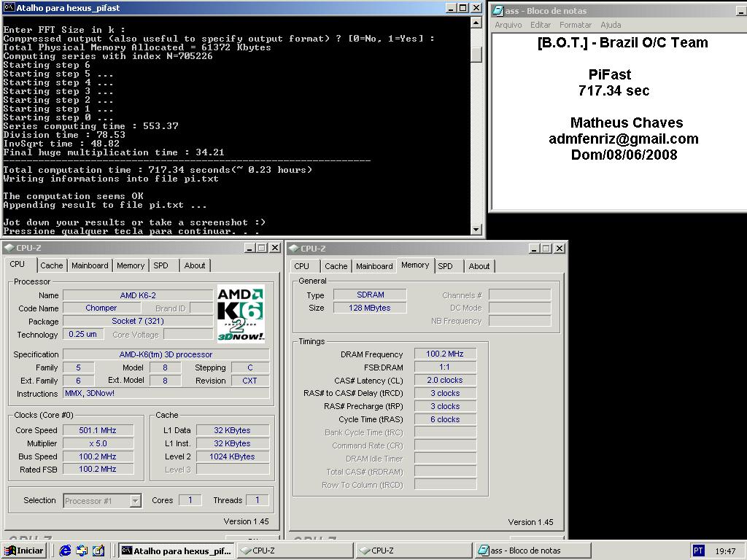Click the third quick launch icon with pencil
The image size is (747, 560).
[98, 551]
